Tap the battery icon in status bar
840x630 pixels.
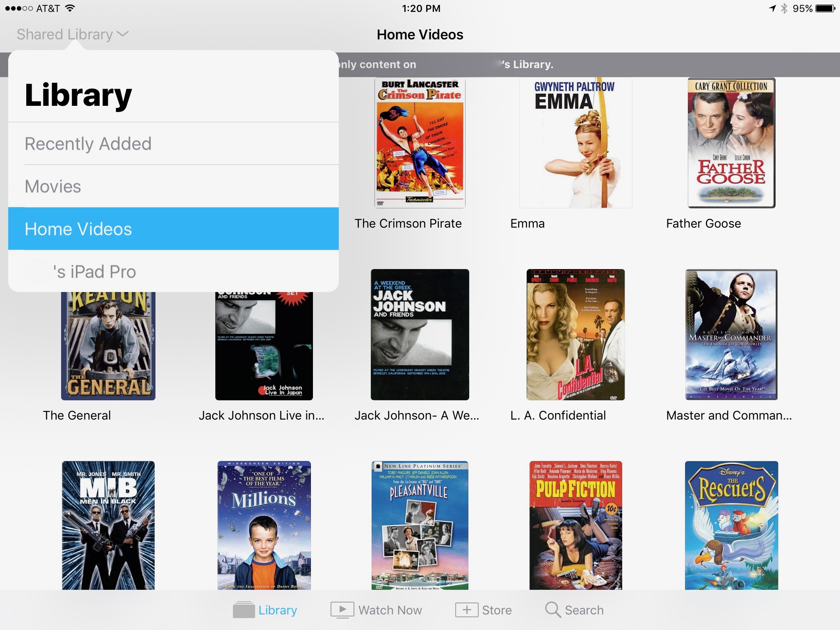tap(826, 8)
